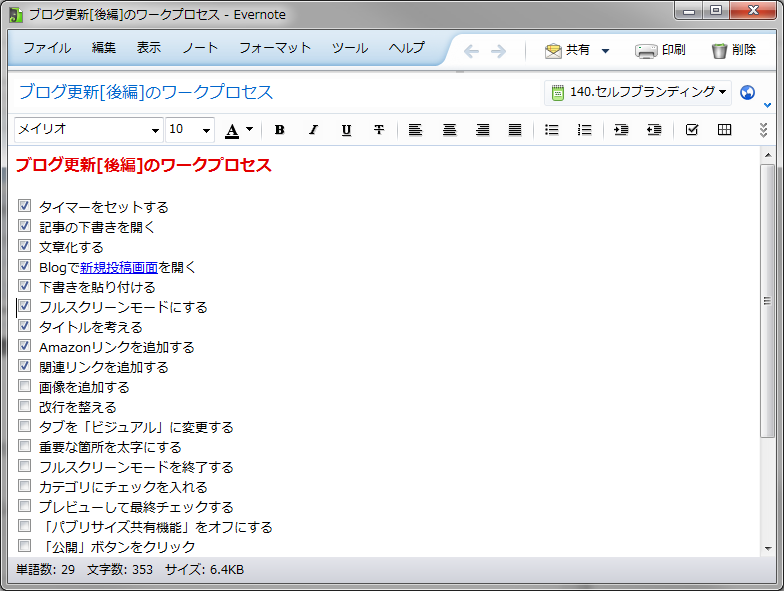Apply strikethrough formatting
The image size is (784, 591).
pyautogui.click(x=379, y=130)
